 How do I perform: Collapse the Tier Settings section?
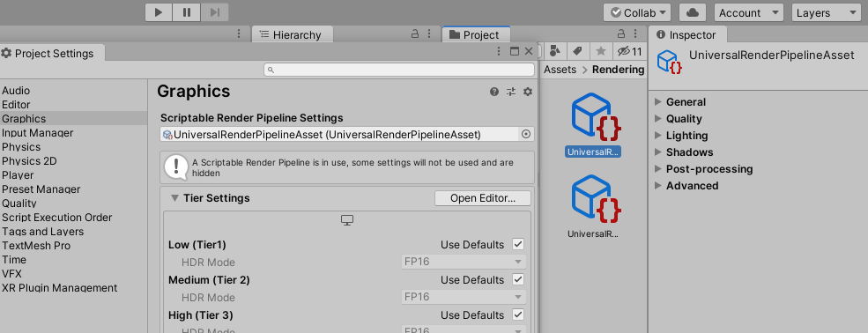(175, 198)
